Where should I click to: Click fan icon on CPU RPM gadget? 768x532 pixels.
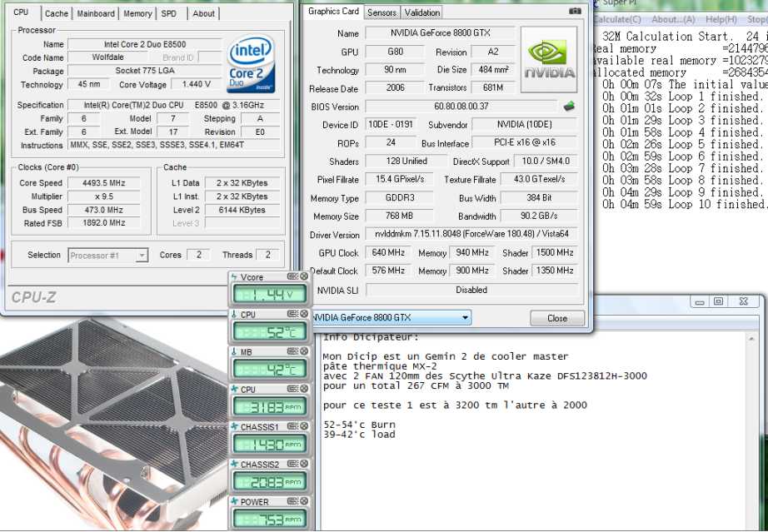pyautogui.click(x=234, y=389)
